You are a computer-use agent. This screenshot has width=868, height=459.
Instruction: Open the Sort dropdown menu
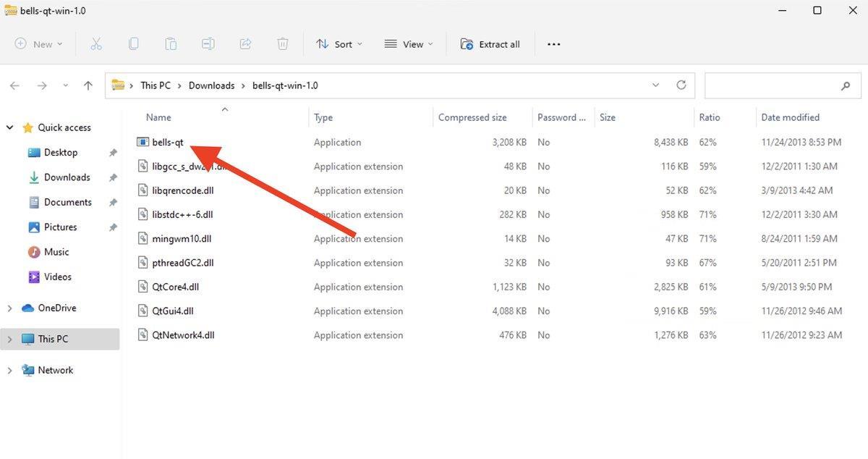pyautogui.click(x=339, y=44)
